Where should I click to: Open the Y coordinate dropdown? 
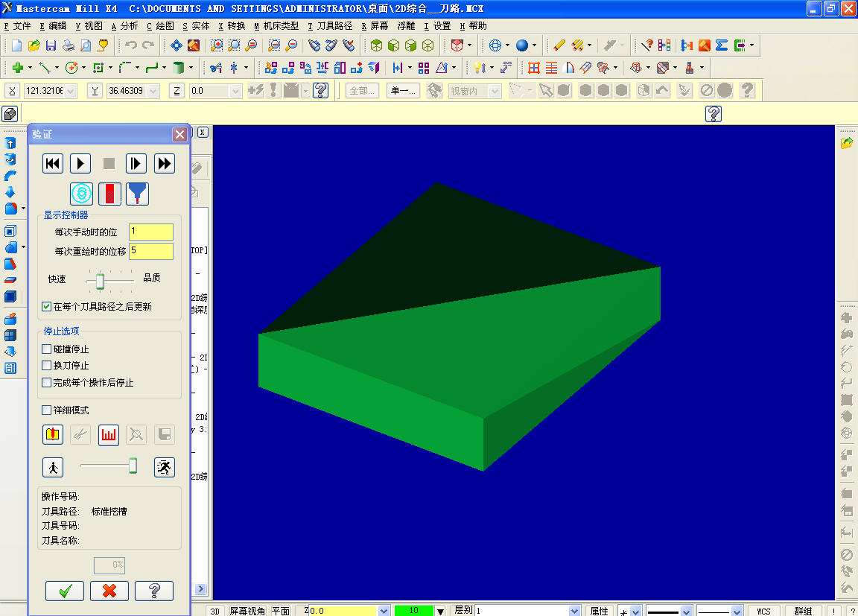tap(153, 91)
